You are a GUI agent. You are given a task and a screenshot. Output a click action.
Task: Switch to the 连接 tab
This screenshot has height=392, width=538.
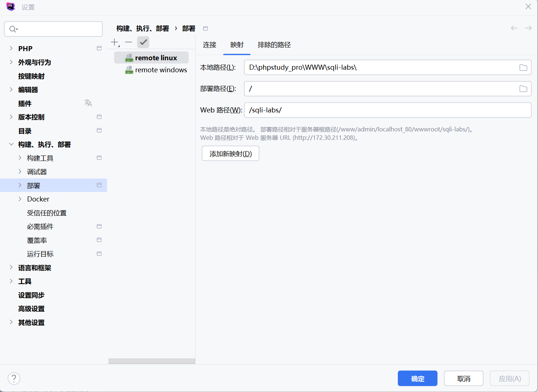[x=210, y=45]
